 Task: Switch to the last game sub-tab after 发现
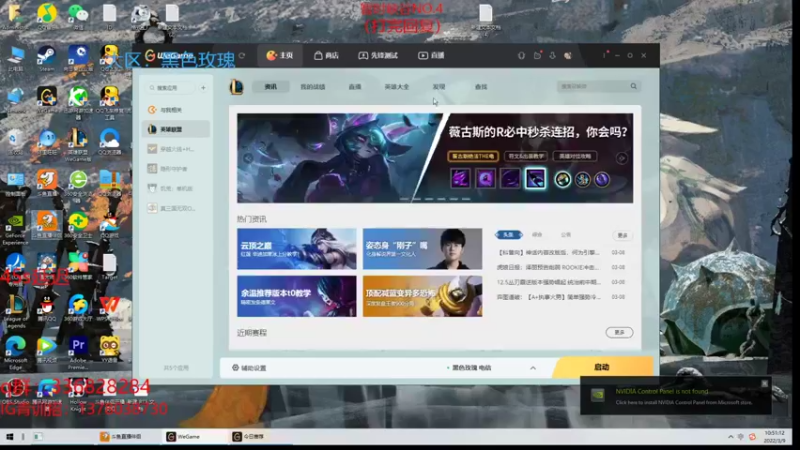pyautogui.click(x=481, y=87)
